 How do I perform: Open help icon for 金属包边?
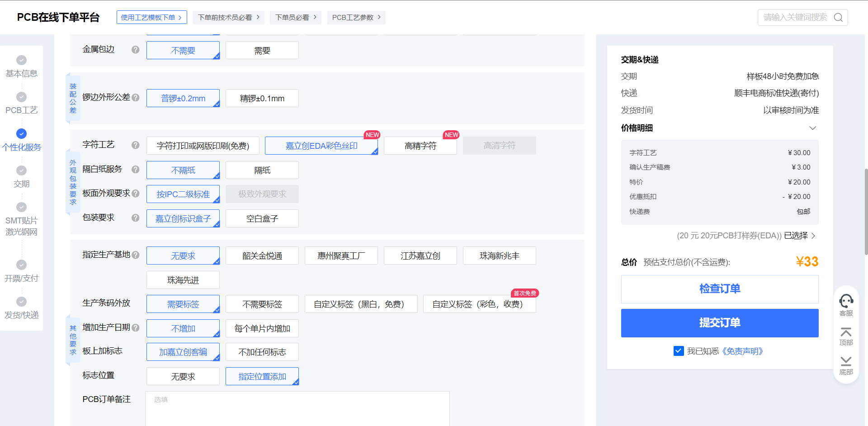pos(135,50)
